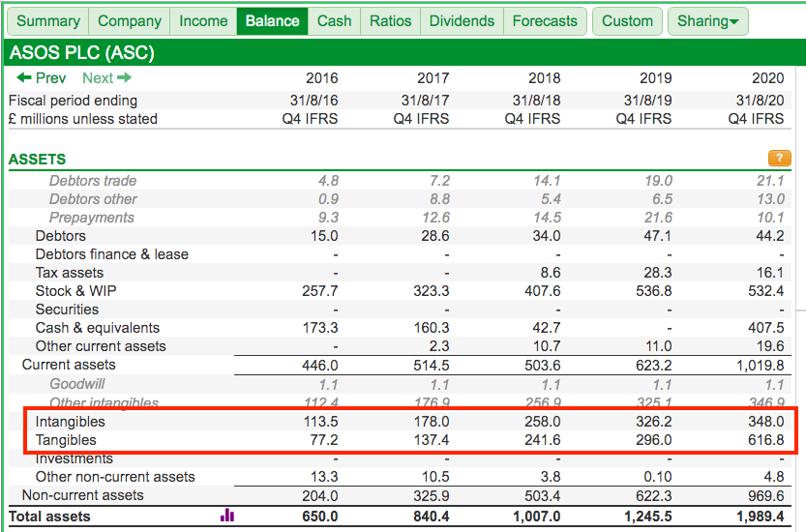Image resolution: width=806 pixels, height=532 pixels.
Task: Select the ASSETS section heading
Action: click(x=38, y=160)
